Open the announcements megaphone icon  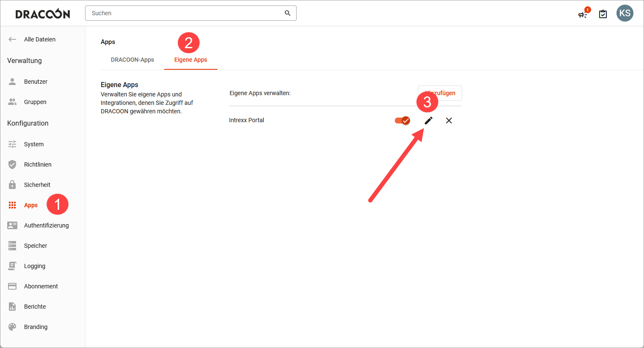coord(583,14)
